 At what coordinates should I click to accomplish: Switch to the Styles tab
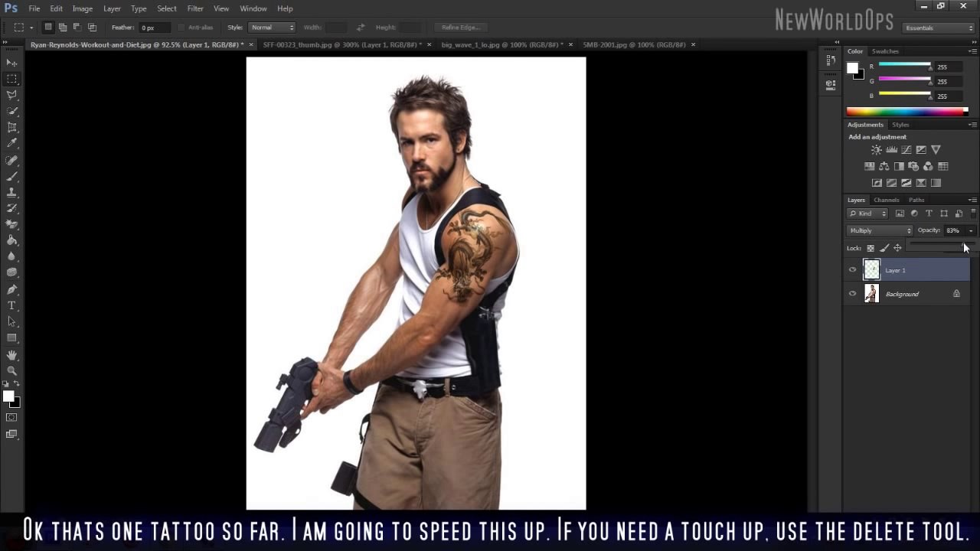900,125
